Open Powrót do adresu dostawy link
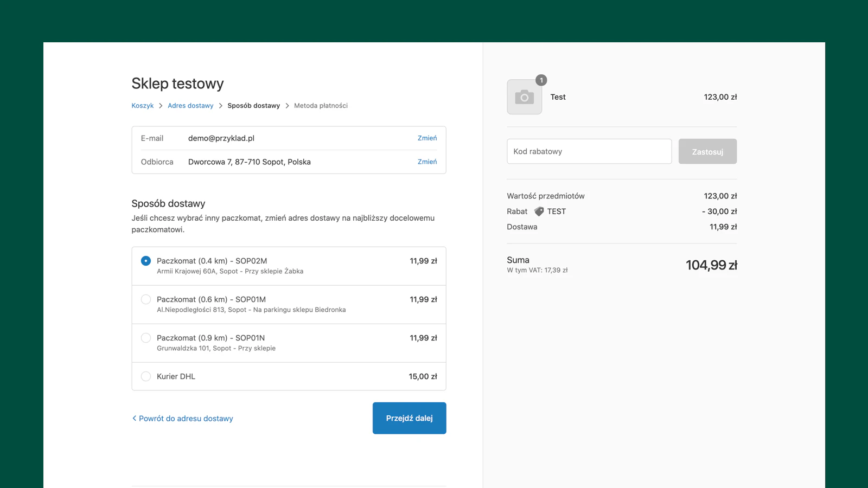The image size is (868, 488). pos(186,418)
